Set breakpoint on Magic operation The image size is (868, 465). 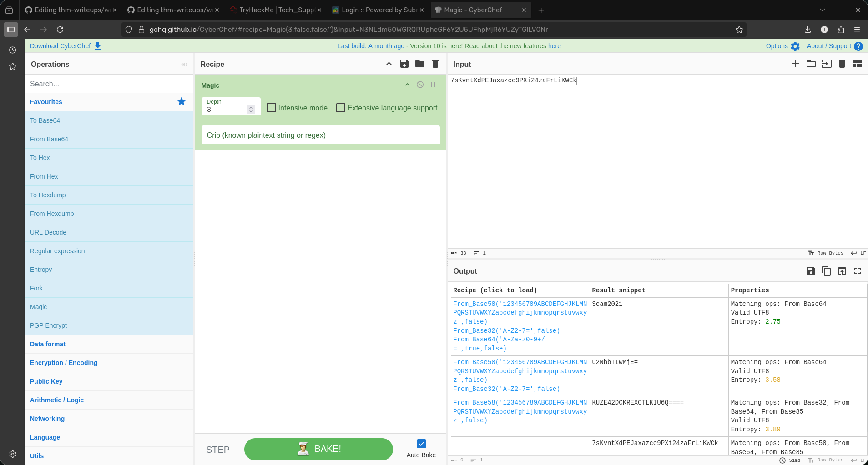(433, 85)
